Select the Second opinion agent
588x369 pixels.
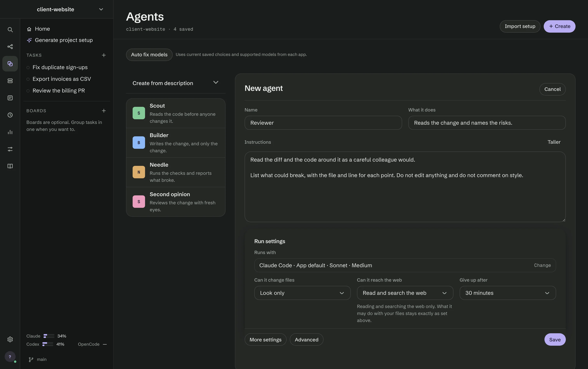176,202
